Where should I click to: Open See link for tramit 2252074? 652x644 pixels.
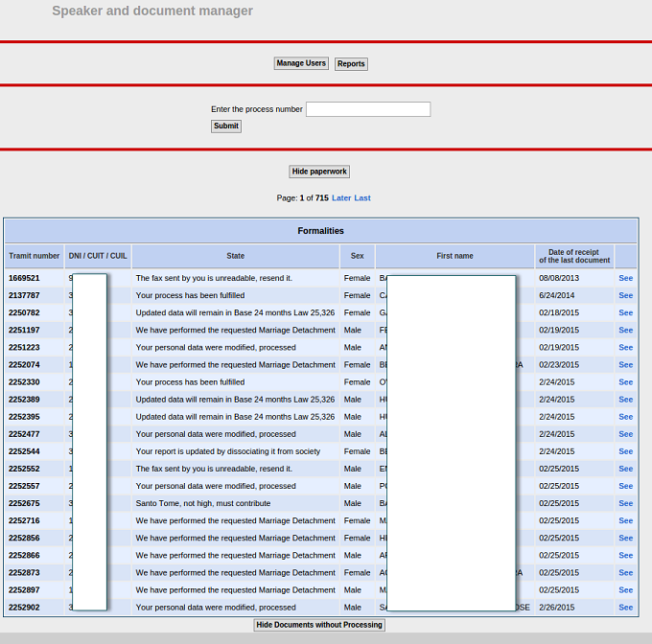(625, 365)
